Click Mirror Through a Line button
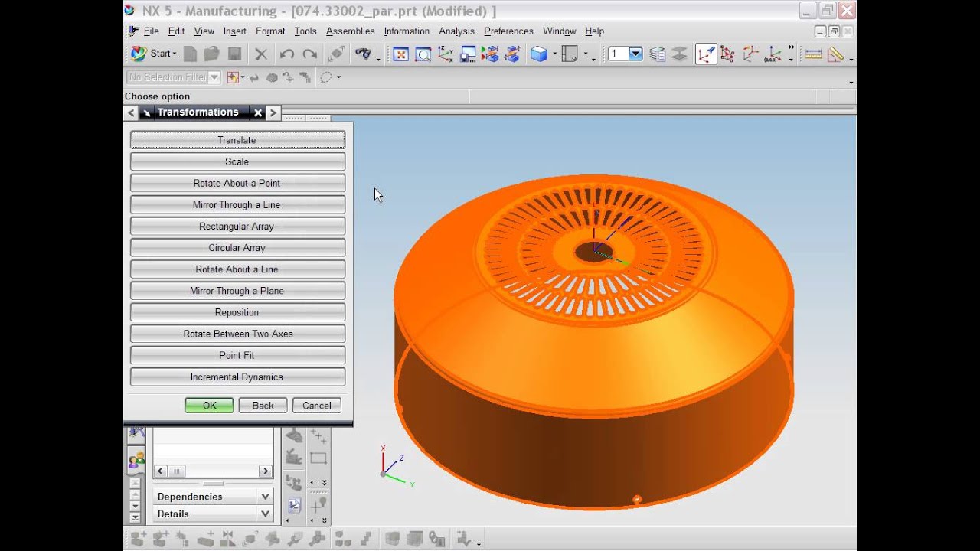 click(x=237, y=204)
